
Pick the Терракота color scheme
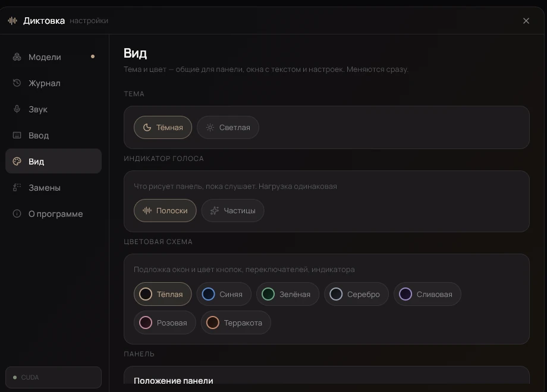236,323
